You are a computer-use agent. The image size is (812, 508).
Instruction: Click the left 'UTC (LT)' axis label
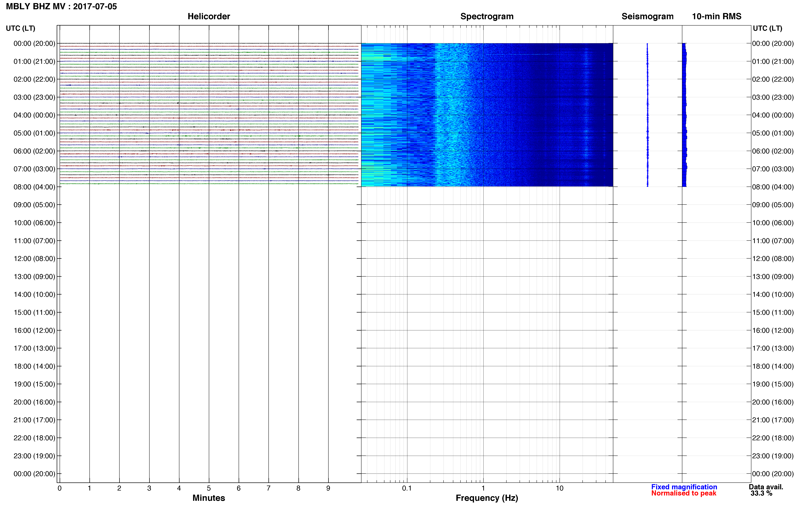coord(21,28)
